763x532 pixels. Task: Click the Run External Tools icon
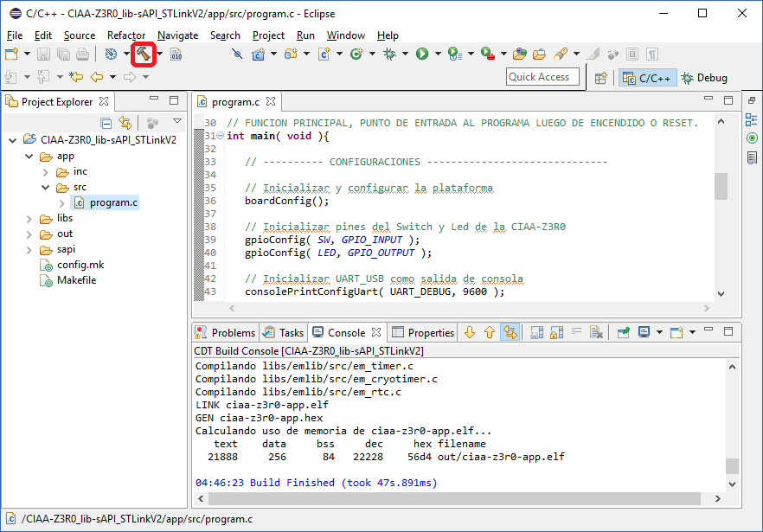click(488, 54)
